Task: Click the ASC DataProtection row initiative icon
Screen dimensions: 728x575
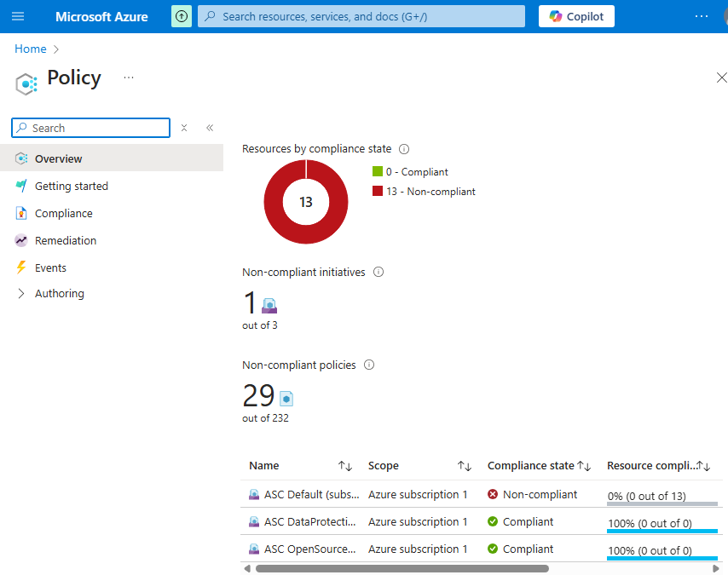Action: pyautogui.click(x=254, y=522)
